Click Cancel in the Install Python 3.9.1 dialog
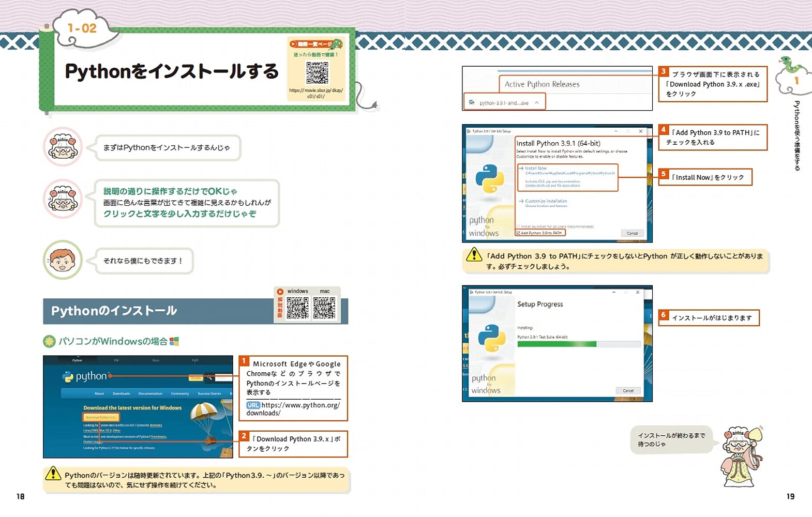 coord(633,233)
